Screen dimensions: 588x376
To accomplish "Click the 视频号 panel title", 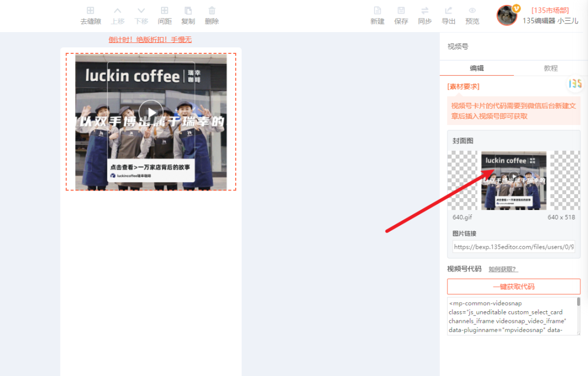I will pyautogui.click(x=457, y=46).
